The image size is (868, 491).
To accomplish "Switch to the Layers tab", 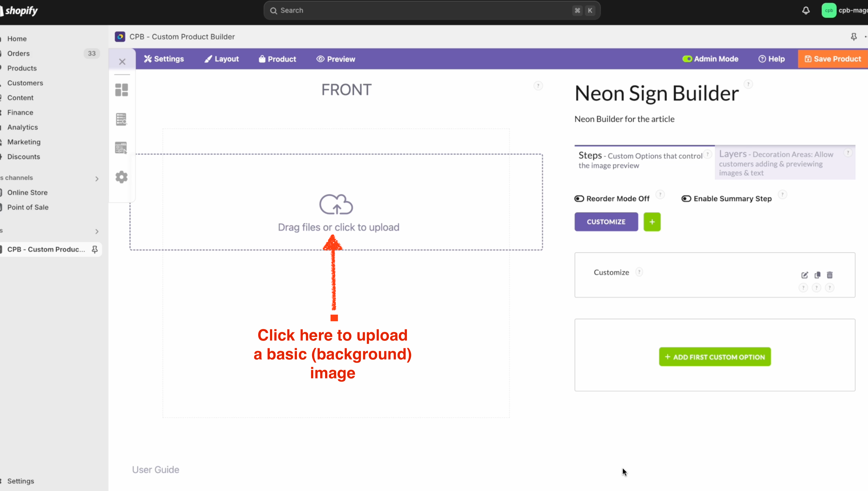I will (x=785, y=163).
